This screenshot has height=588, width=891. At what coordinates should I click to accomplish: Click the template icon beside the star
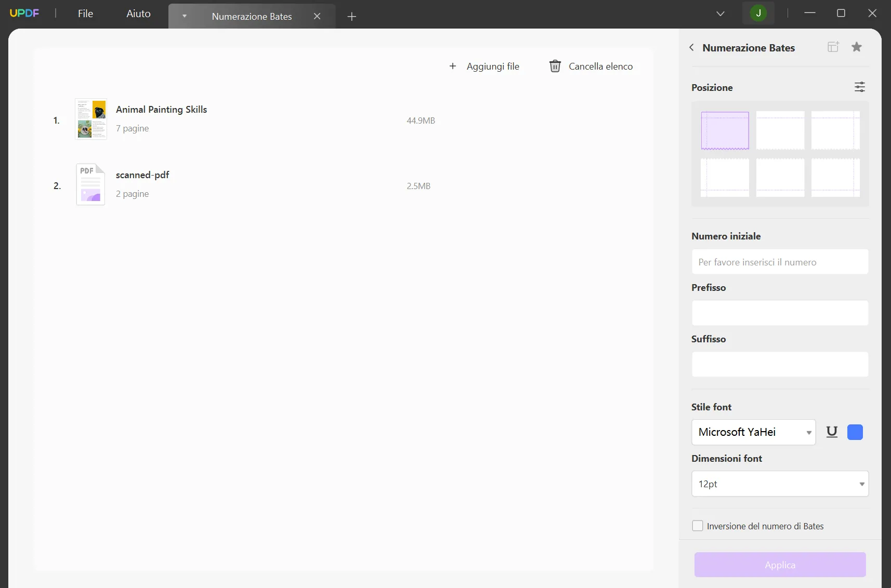pos(833,47)
